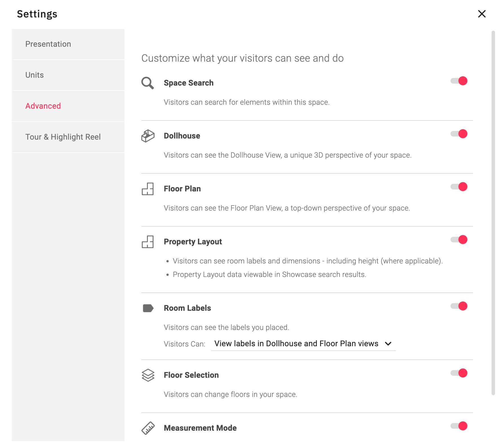The height and width of the screenshot is (447, 504).
Task: Disable the Space Search toggle
Action: point(459,81)
